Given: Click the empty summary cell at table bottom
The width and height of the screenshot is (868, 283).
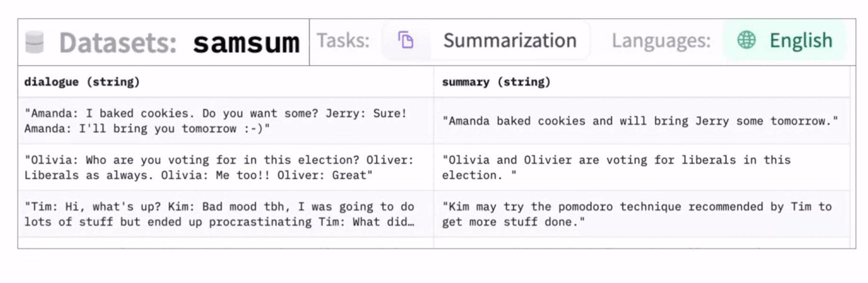Looking at the screenshot, I should (642, 243).
